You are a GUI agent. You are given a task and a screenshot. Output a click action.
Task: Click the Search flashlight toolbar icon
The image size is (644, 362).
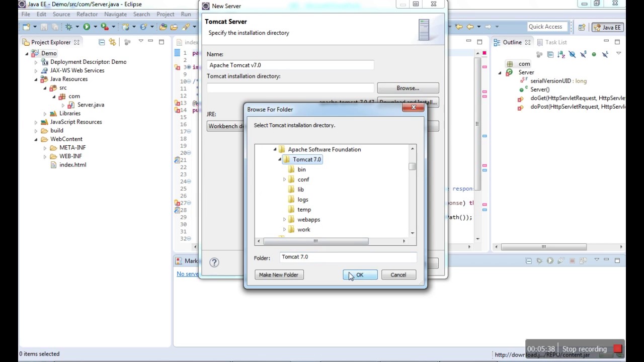(186, 27)
